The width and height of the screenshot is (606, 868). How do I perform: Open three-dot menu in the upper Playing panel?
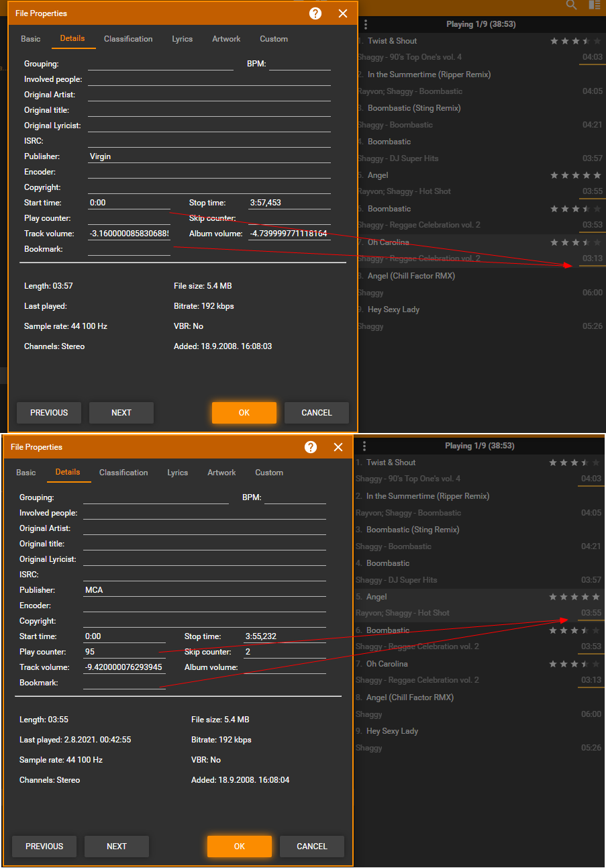click(x=366, y=24)
